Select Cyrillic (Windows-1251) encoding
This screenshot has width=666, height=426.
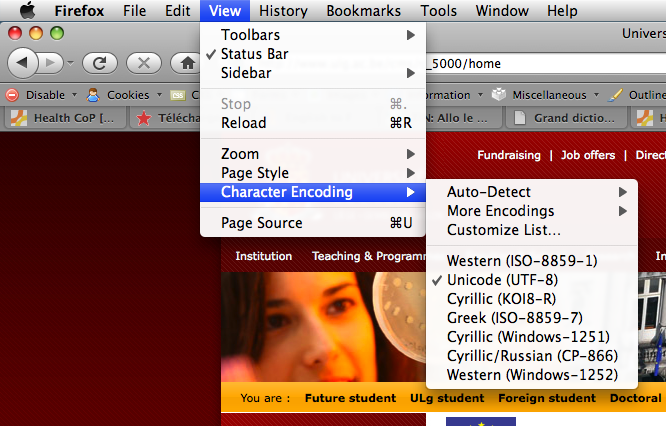pyautogui.click(x=532, y=337)
